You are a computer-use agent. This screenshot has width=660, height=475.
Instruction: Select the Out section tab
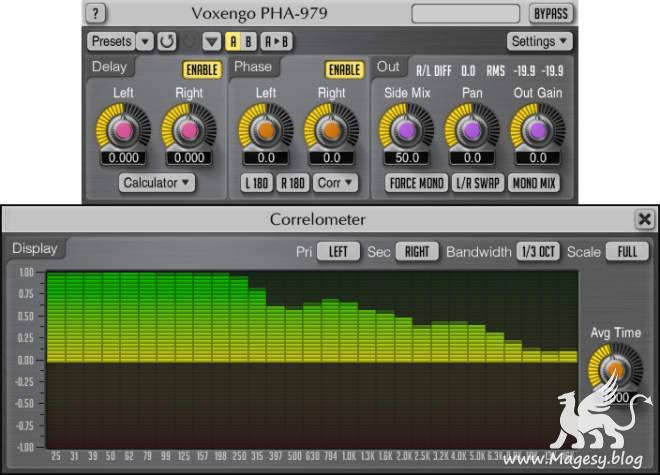[x=388, y=67]
